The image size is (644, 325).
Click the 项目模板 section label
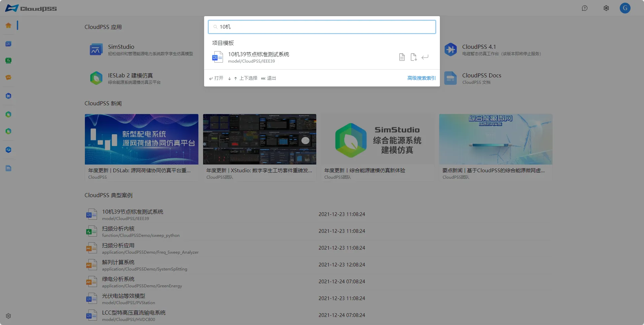223,43
